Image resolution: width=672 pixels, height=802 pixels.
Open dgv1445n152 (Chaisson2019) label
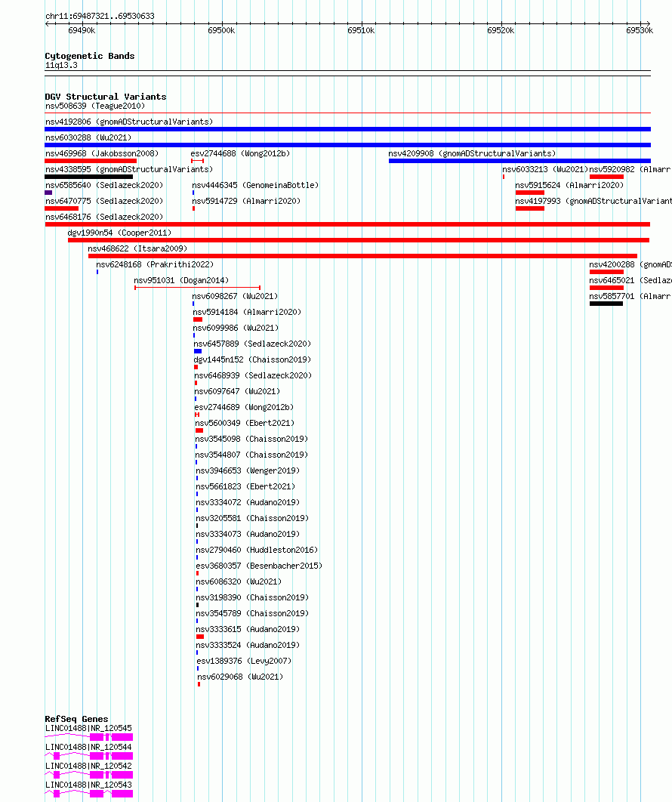pyautogui.click(x=252, y=359)
